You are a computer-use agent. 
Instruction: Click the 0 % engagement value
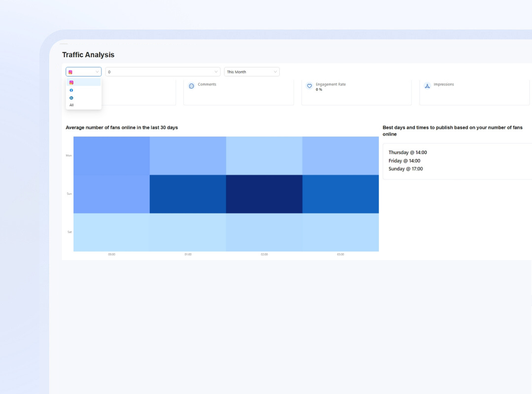(x=319, y=90)
